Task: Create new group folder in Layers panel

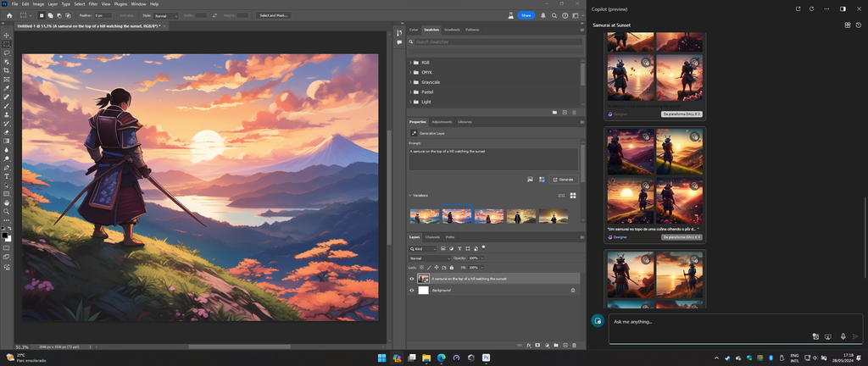Action: point(556,345)
